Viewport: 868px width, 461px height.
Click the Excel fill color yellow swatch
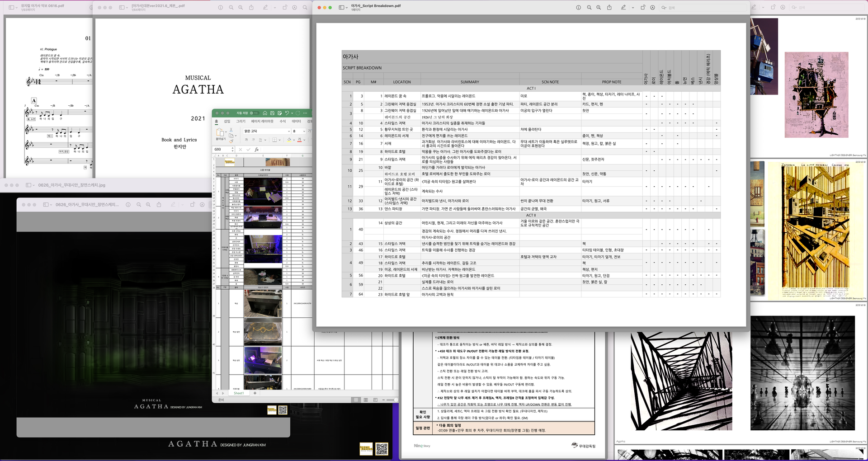[x=289, y=140]
